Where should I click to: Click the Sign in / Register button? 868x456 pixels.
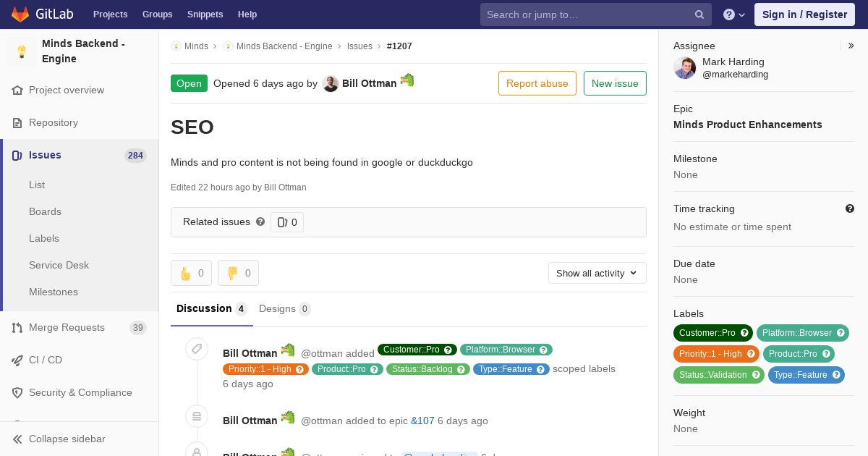click(x=804, y=14)
